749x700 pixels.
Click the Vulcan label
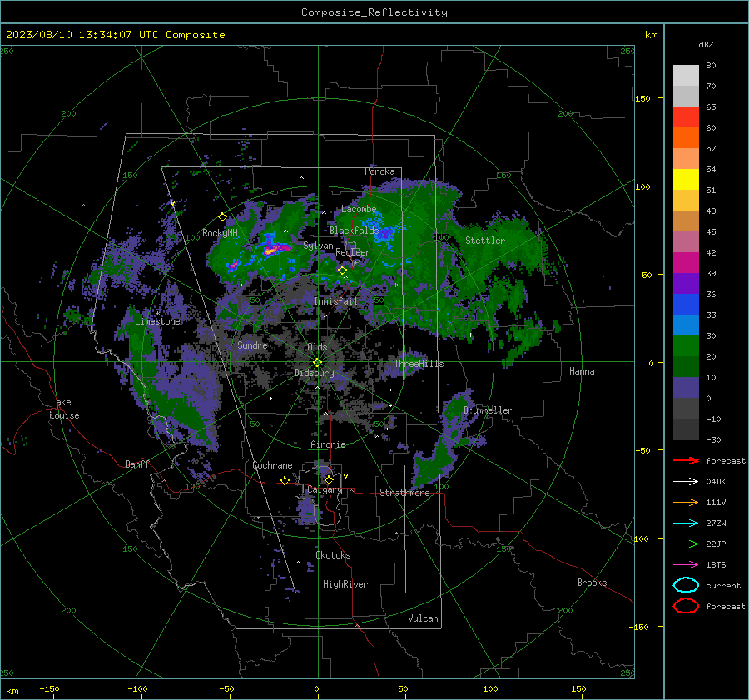click(x=423, y=618)
